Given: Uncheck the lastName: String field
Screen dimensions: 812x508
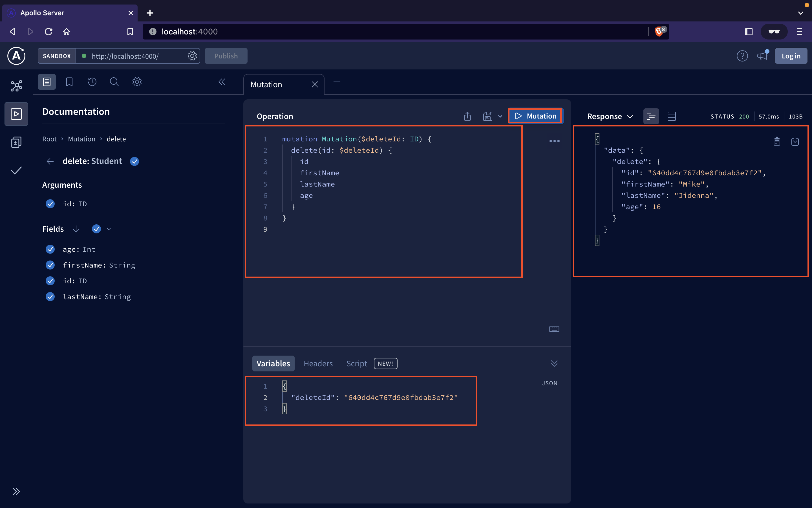Looking at the screenshot, I should (50, 297).
